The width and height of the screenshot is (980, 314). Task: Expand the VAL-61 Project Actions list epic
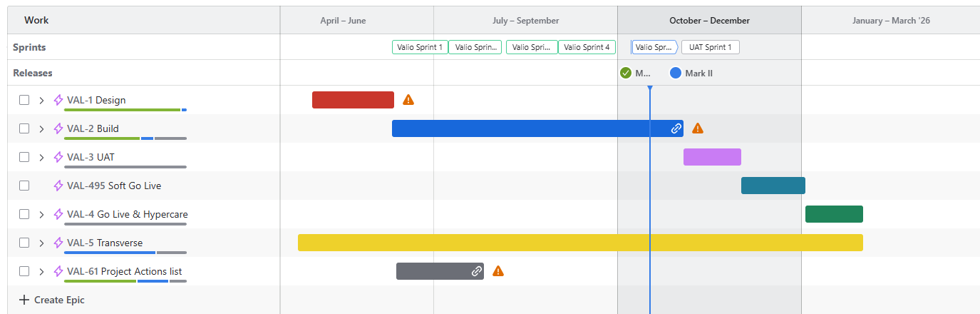tap(41, 271)
